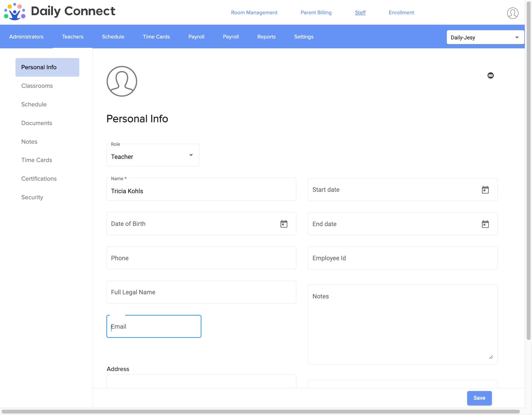Viewport: 532px width, 415px height.
Task: Go to the Room Management link
Action: [254, 12]
